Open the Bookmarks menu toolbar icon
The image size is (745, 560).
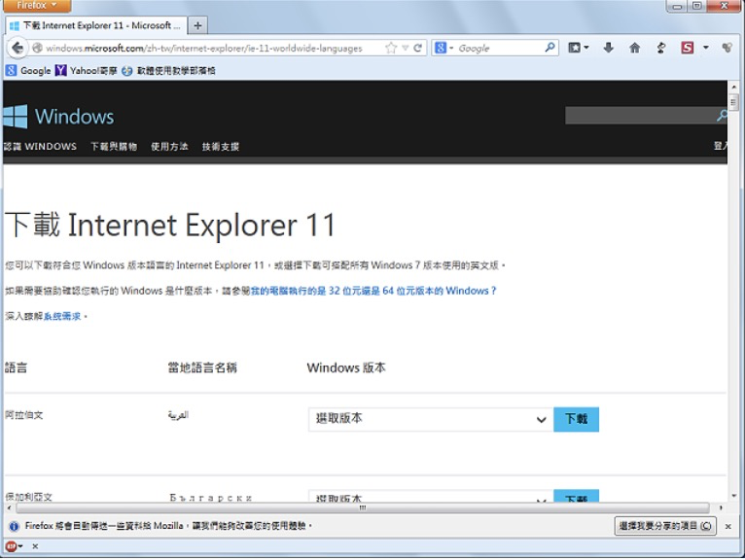point(575,48)
